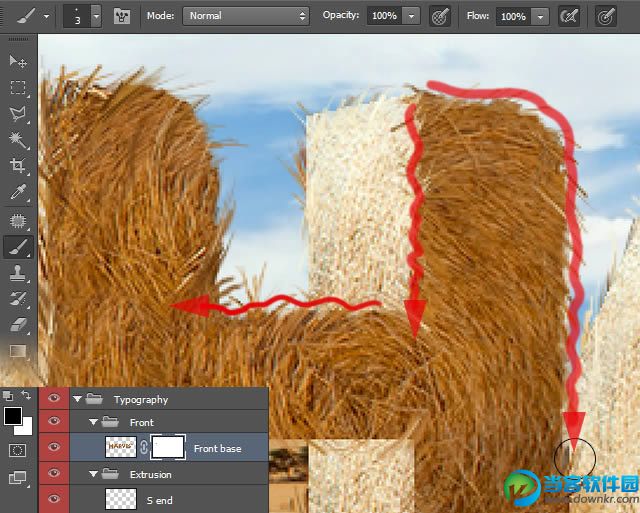Image resolution: width=640 pixels, height=513 pixels.
Task: Click the Flow label
Action: (478, 16)
